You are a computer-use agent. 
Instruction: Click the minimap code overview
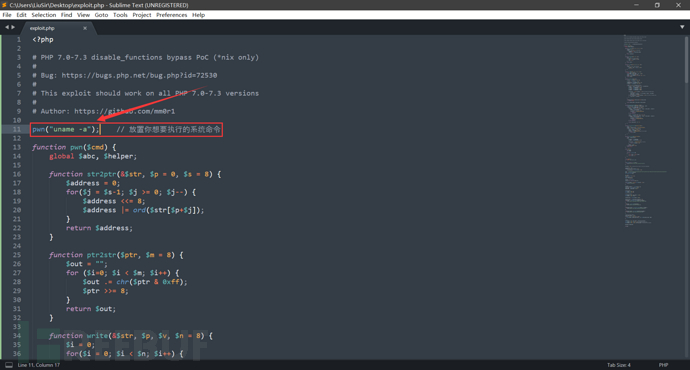click(645, 130)
